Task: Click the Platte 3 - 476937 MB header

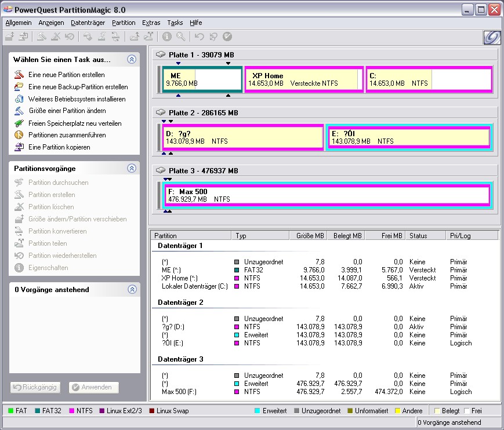Action: point(204,171)
